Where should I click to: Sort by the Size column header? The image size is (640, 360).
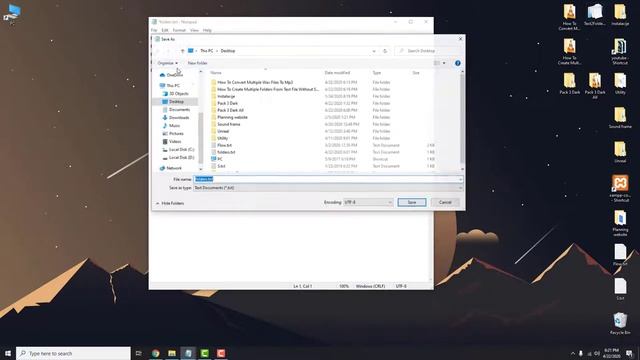(x=416, y=73)
